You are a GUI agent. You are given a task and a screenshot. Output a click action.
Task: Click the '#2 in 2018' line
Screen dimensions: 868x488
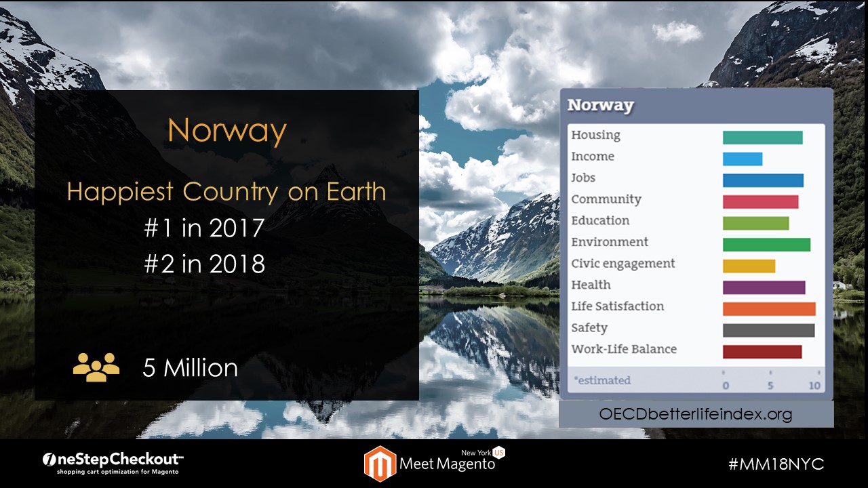204,264
